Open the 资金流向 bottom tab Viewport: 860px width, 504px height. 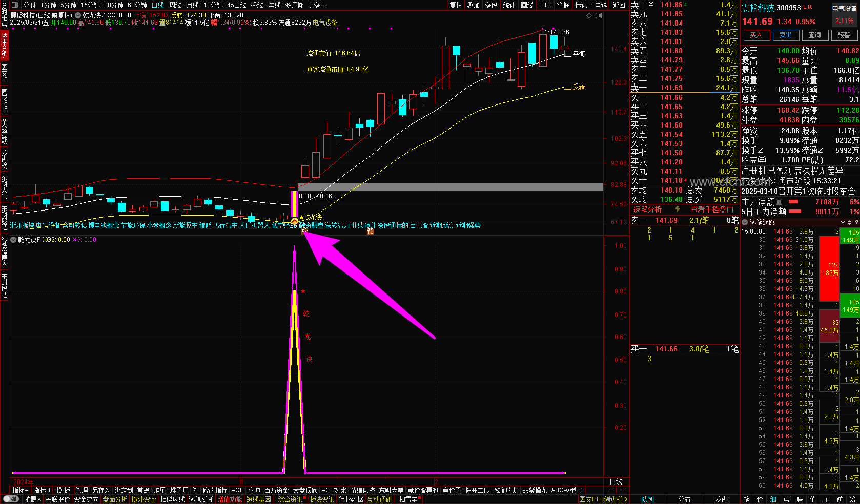pos(86,499)
